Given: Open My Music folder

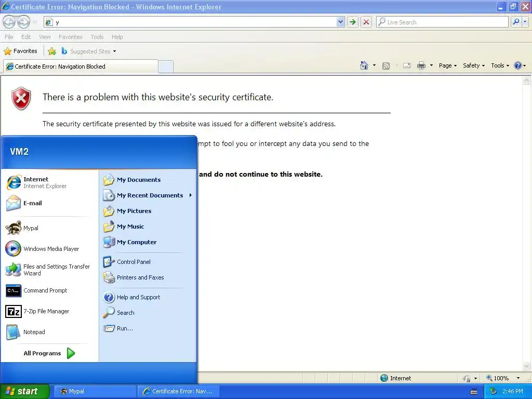Looking at the screenshot, I should [148, 227].
